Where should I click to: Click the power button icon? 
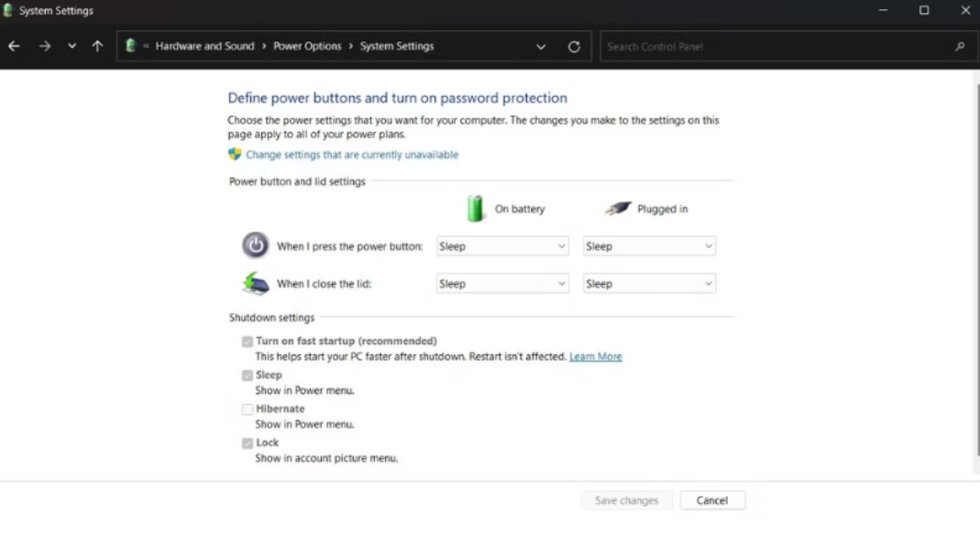click(255, 245)
